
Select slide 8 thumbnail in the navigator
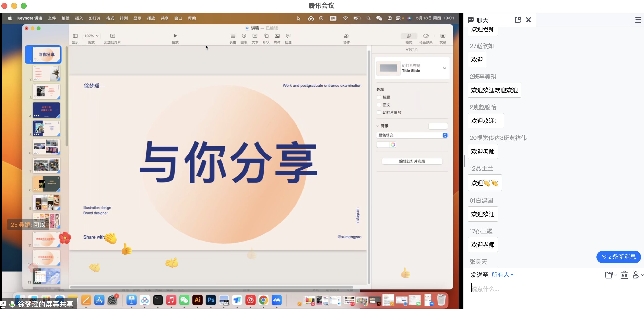tap(46, 184)
